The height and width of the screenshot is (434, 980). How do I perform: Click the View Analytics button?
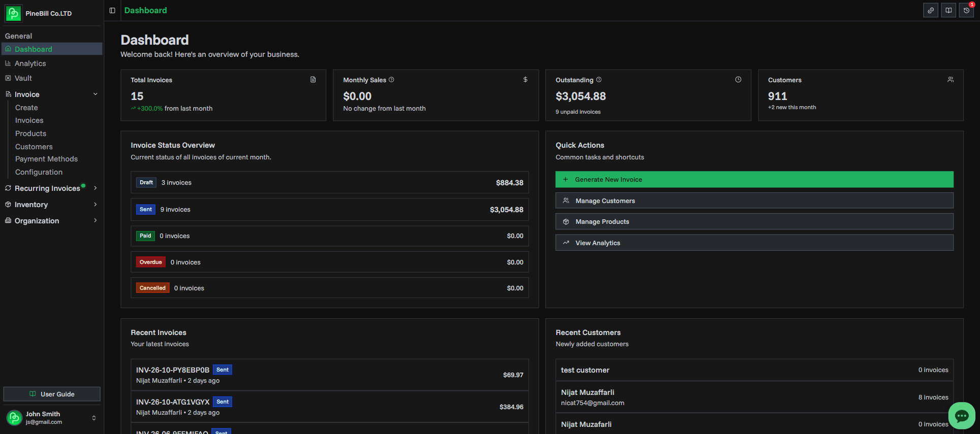point(754,243)
